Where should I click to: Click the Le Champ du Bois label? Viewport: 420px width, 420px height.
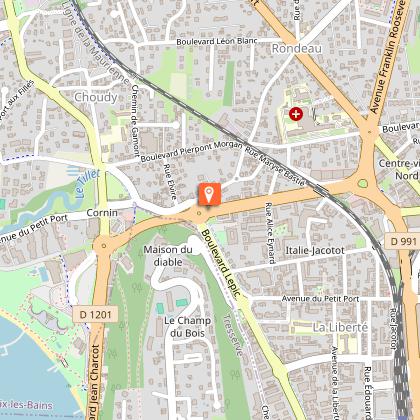187,327
